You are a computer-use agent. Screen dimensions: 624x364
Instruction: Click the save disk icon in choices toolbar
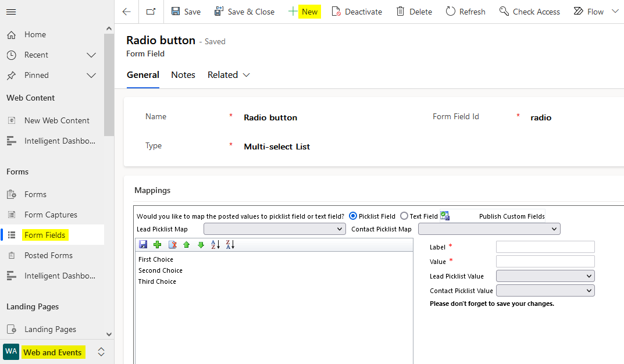coord(143,245)
